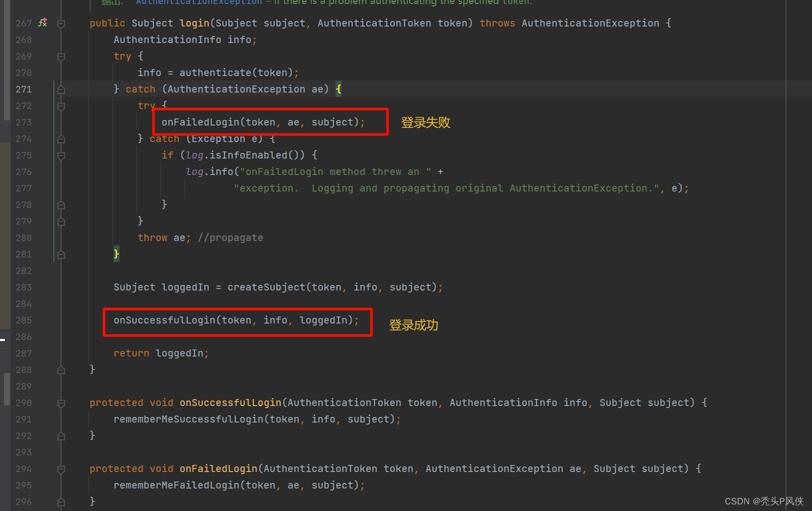Collapse the onFailedLogin method fold on line 294
The image size is (812, 511).
pos(61,469)
